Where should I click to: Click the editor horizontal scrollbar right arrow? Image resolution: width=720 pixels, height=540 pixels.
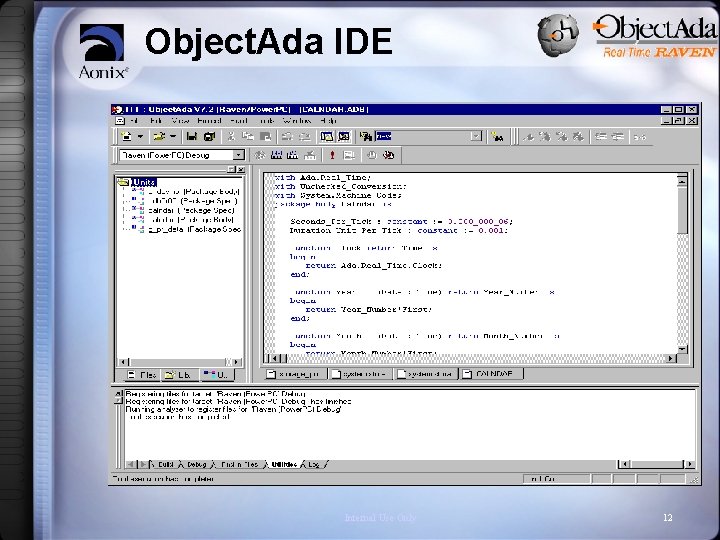[671, 358]
